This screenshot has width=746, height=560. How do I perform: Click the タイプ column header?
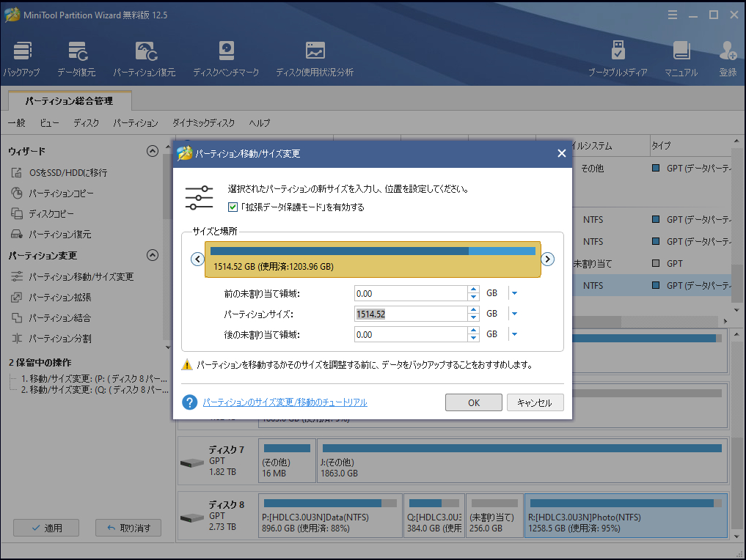[x=690, y=145]
